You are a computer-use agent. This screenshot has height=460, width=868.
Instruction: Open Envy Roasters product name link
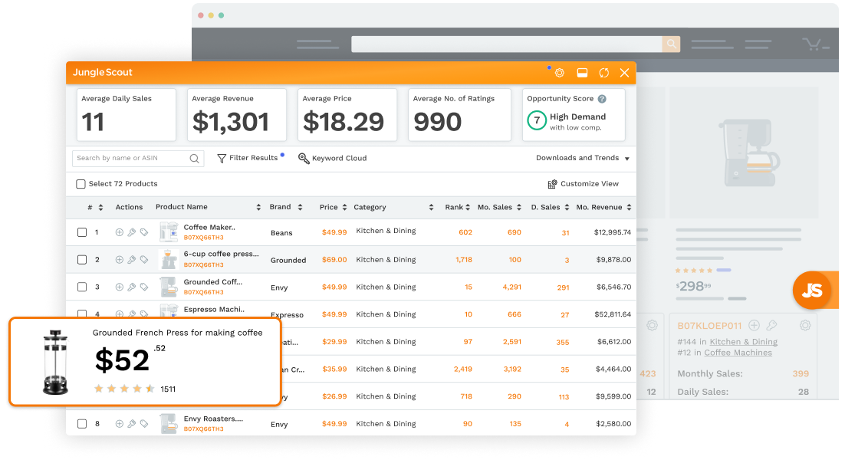click(x=213, y=419)
